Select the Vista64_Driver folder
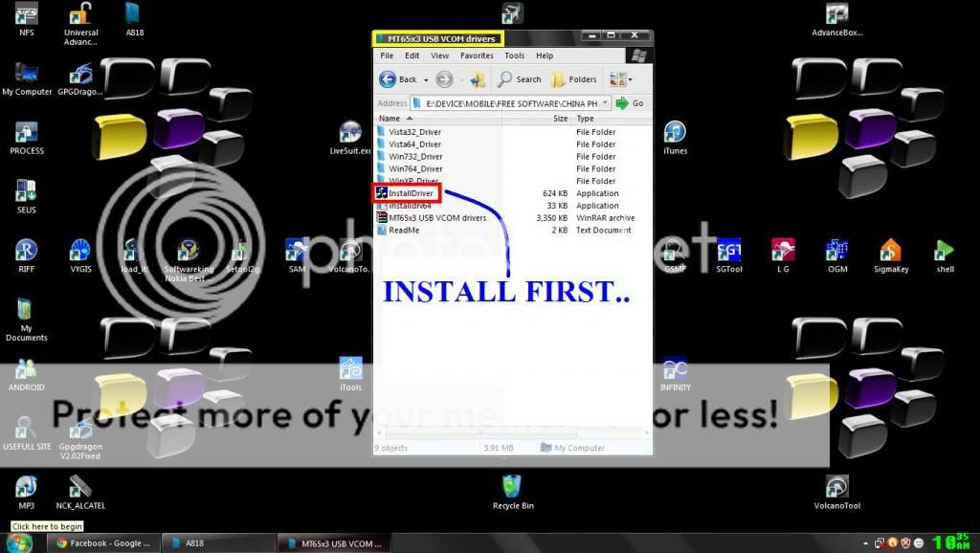This screenshot has width=980, height=553. [408, 144]
